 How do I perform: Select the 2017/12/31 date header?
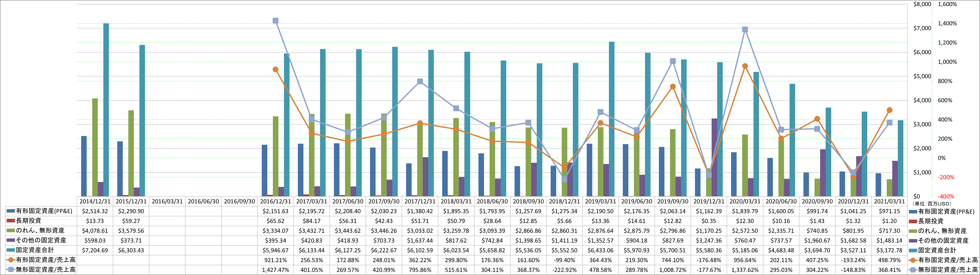point(420,201)
